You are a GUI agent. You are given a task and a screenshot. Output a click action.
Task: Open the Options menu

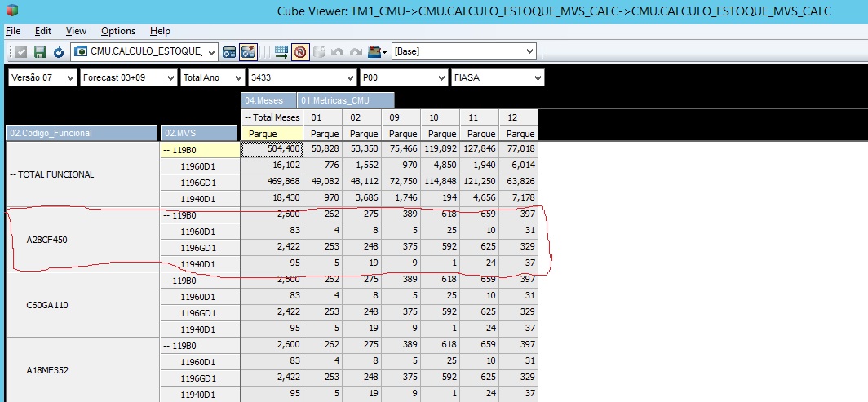pos(118,31)
